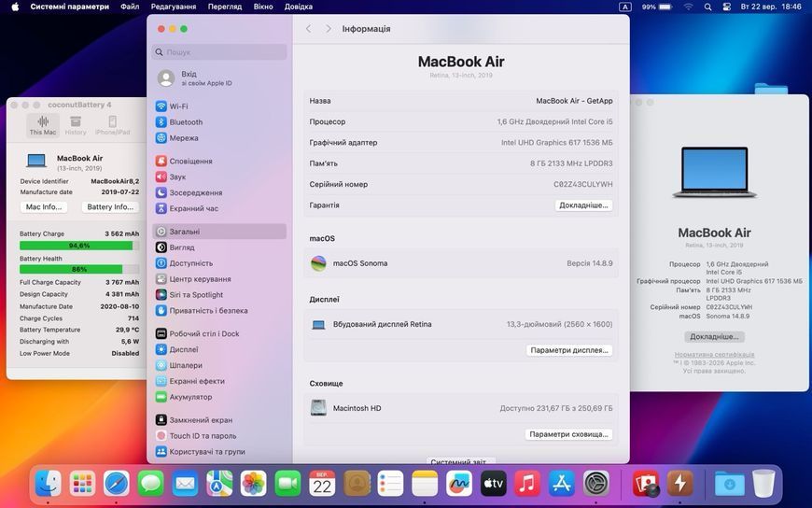812x508 pixels.
Task: Open the Редагування menu
Action: (x=174, y=7)
